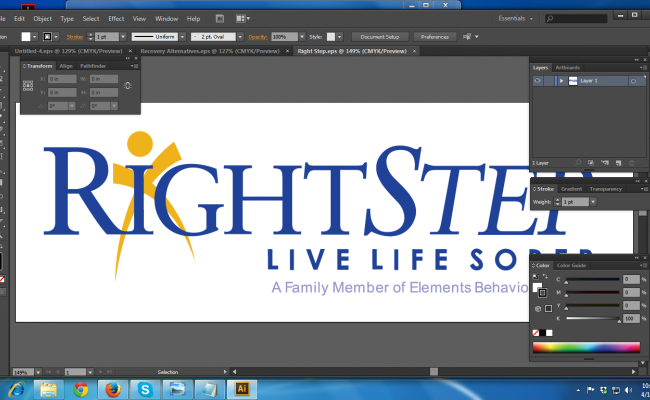
Task: Click the orange Opacity link in control bar
Action: (x=257, y=37)
